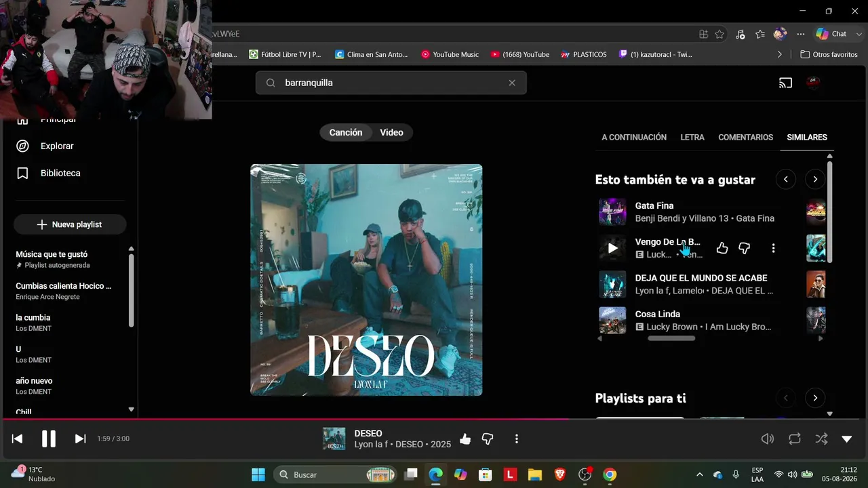Open File Explorer from the taskbar
The height and width of the screenshot is (488, 868).
pyautogui.click(x=535, y=474)
